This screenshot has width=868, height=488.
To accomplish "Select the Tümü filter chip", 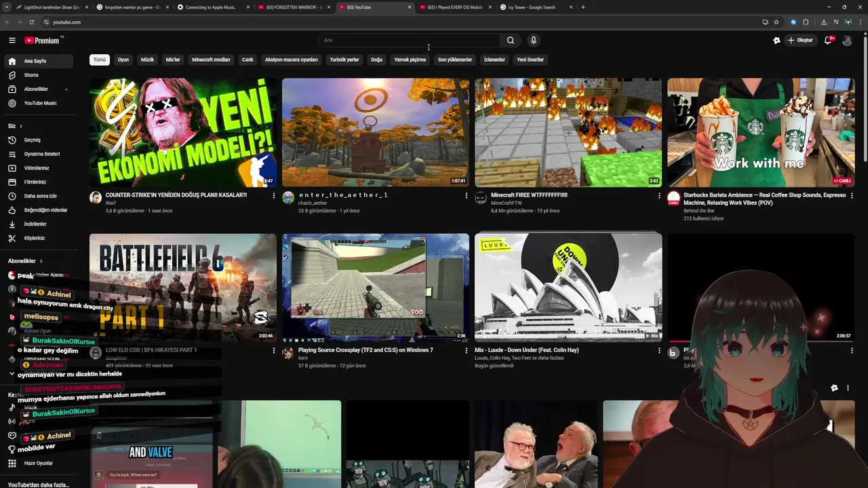I will coord(100,60).
